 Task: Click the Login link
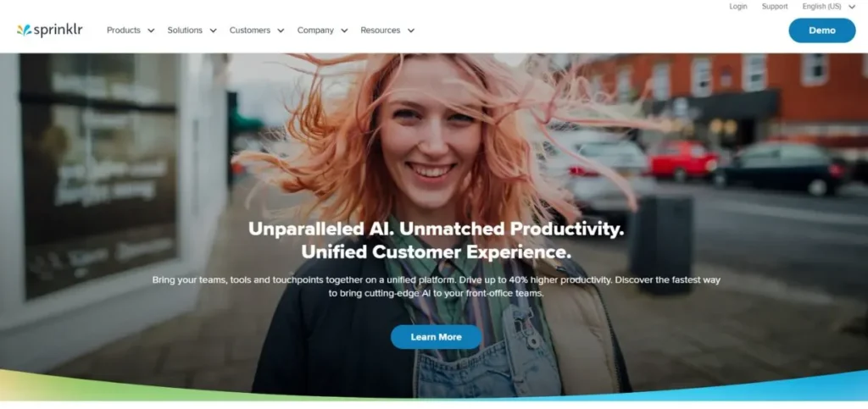coord(738,7)
